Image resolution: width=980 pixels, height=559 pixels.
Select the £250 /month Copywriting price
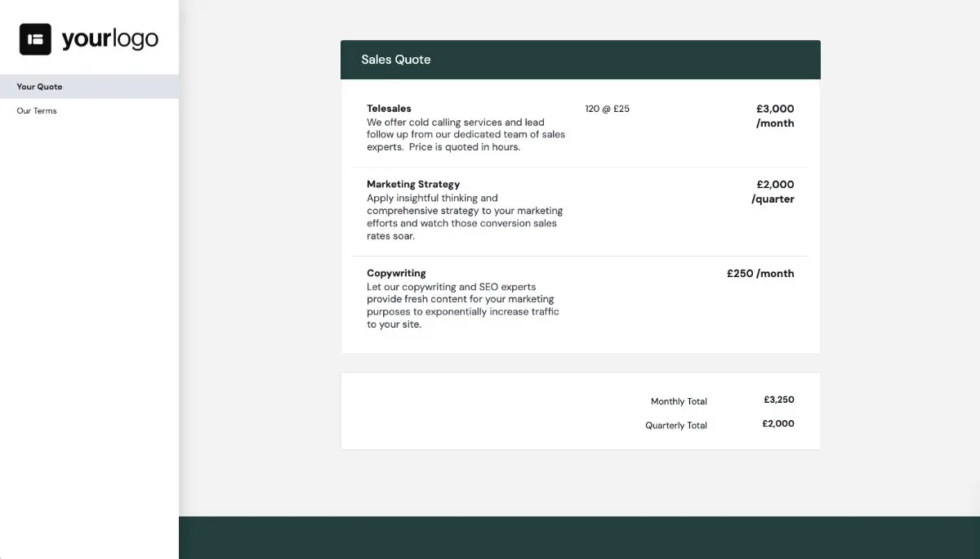point(760,273)
